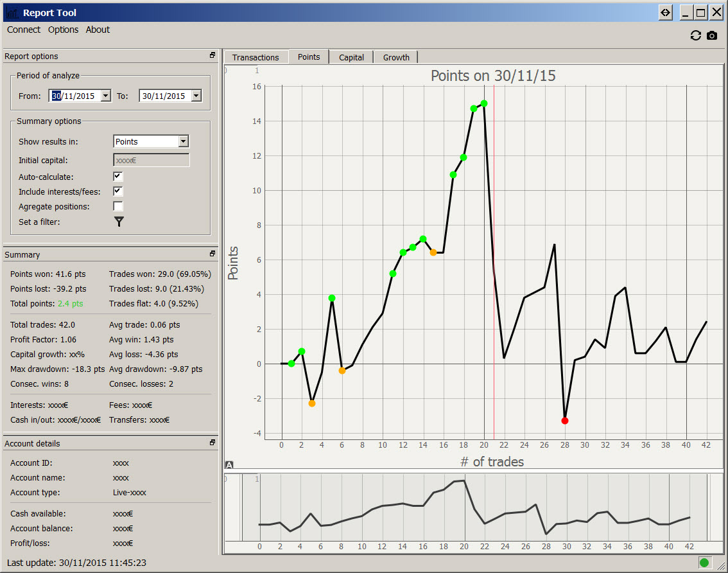Undock the Report options panel
The height and width of the screenshot is (573, 728).
[x=212, y=56]
